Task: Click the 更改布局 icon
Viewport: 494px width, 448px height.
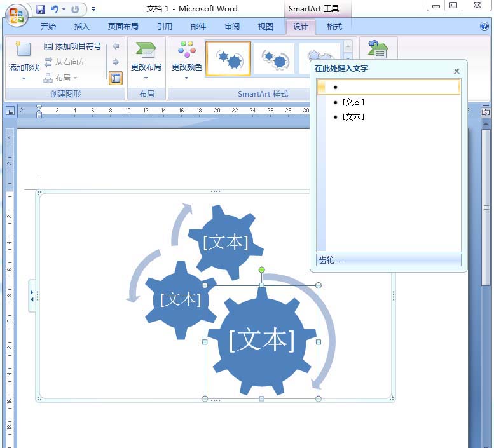Action: (146, 50)
